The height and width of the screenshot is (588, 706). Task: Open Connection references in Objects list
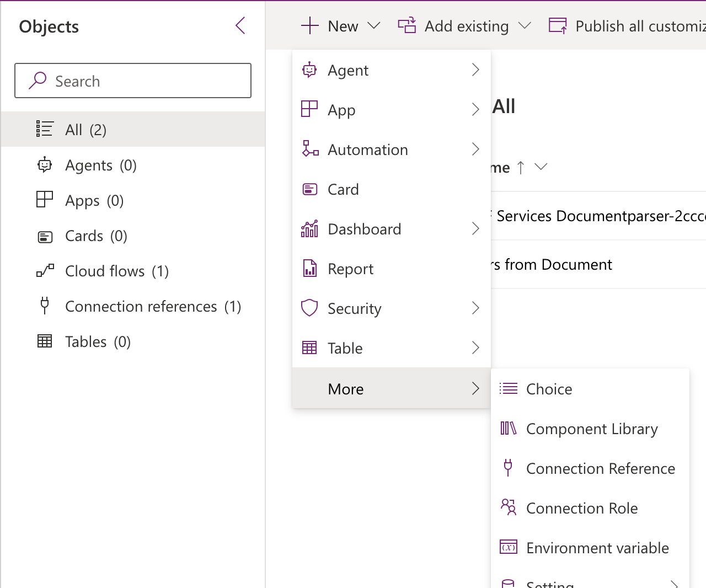[x=141, y=307]
